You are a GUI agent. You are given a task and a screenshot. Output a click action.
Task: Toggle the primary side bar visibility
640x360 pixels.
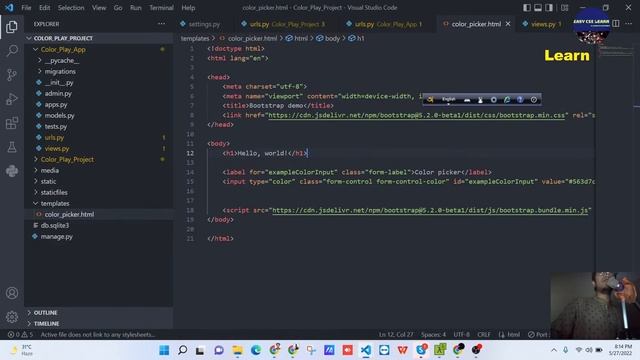click(527, 7)
